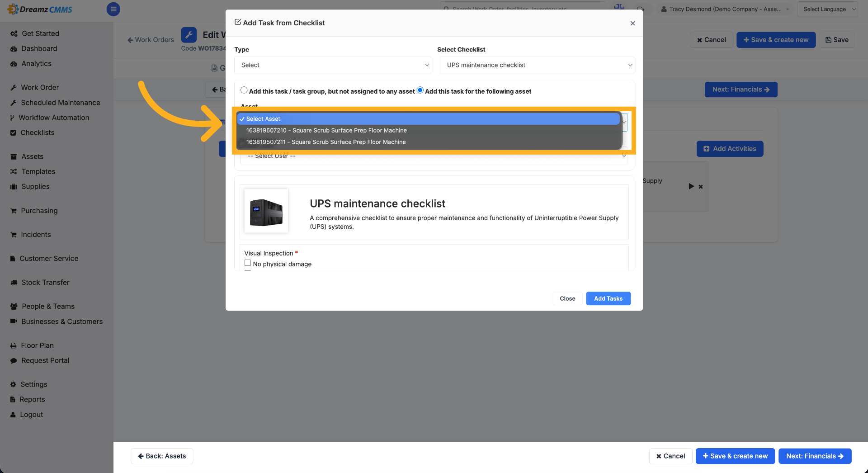
Task: Open Select Language dropdown
Action: click(828, 9)
